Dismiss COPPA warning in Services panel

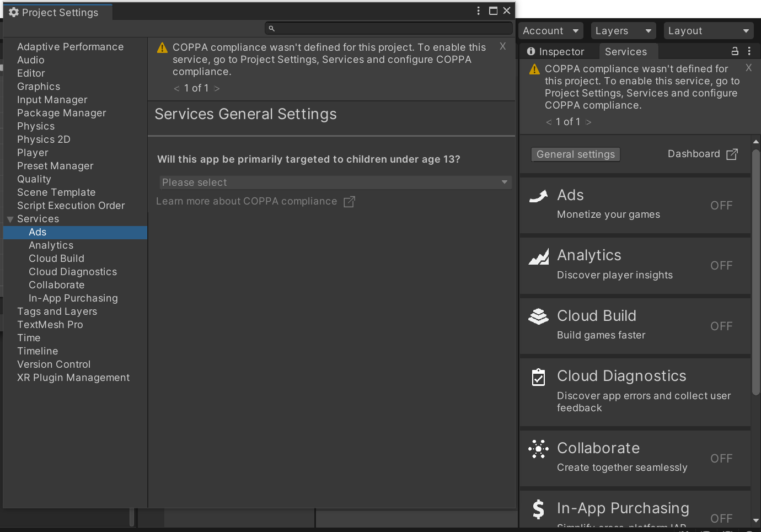click(748, 68)
